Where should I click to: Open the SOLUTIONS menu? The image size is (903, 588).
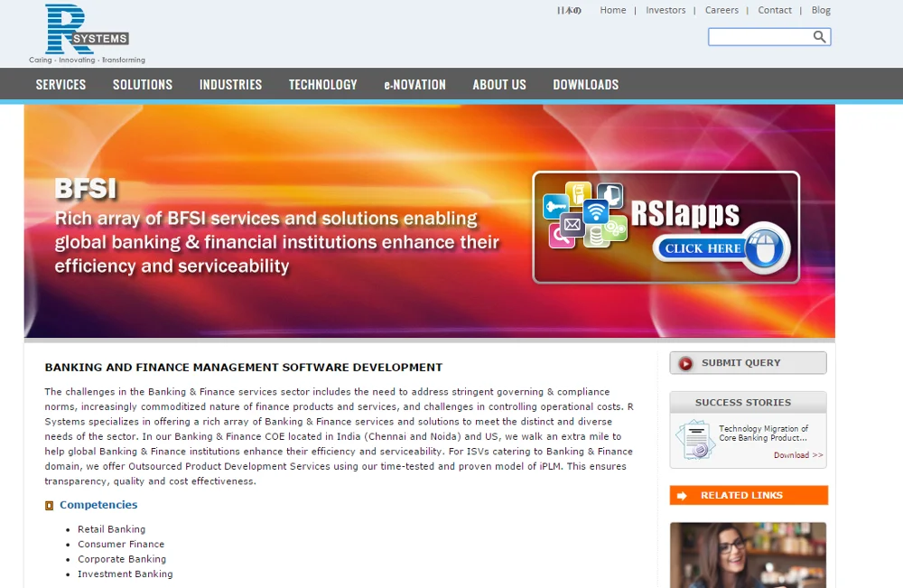tap(142, 84)
